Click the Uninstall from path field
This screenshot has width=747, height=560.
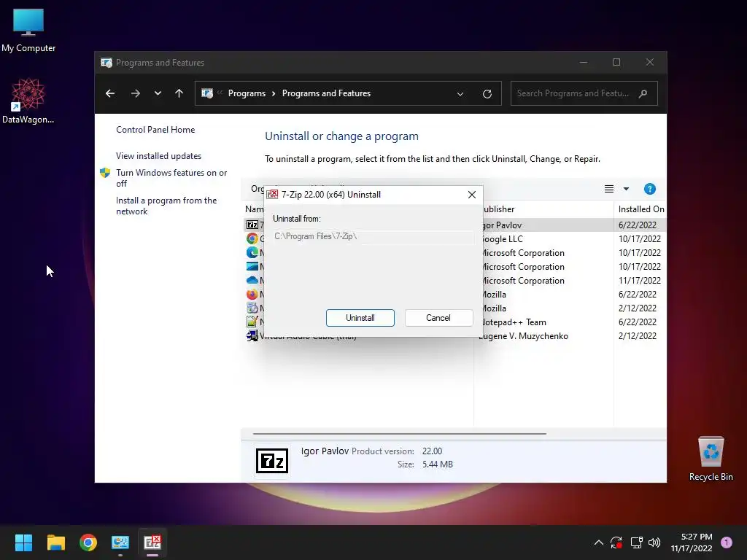point(373,236)
